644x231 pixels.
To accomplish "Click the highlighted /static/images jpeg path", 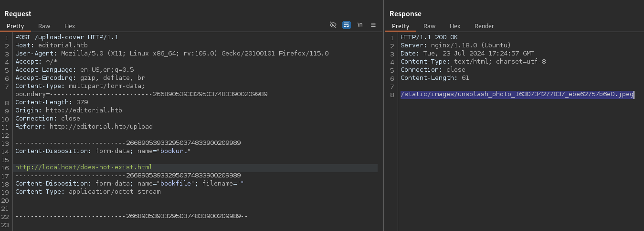I will tap(517, 94).
